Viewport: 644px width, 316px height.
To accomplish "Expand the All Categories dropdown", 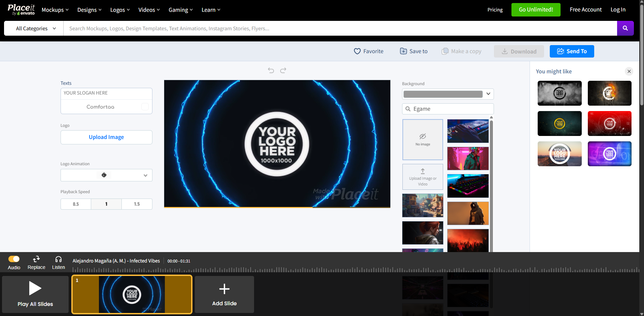I will click(x=33, y=28).
